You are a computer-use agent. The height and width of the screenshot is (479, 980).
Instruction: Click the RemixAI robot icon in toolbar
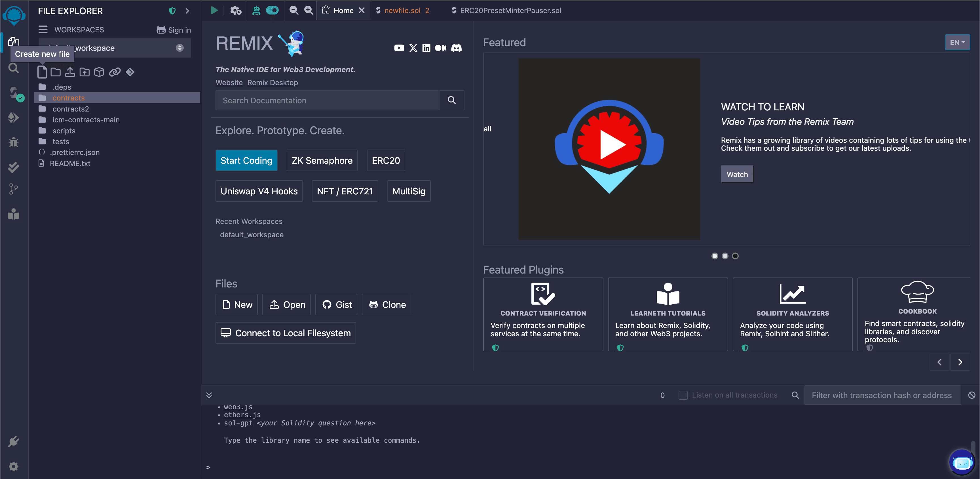[256, 10]
